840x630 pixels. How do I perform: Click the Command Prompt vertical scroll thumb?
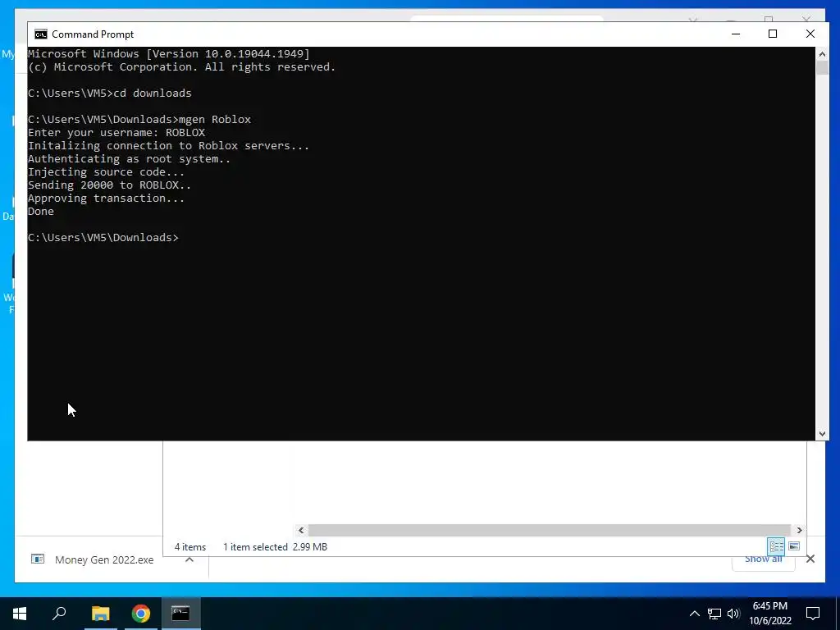pyautogui.click(x=822, y=68)
